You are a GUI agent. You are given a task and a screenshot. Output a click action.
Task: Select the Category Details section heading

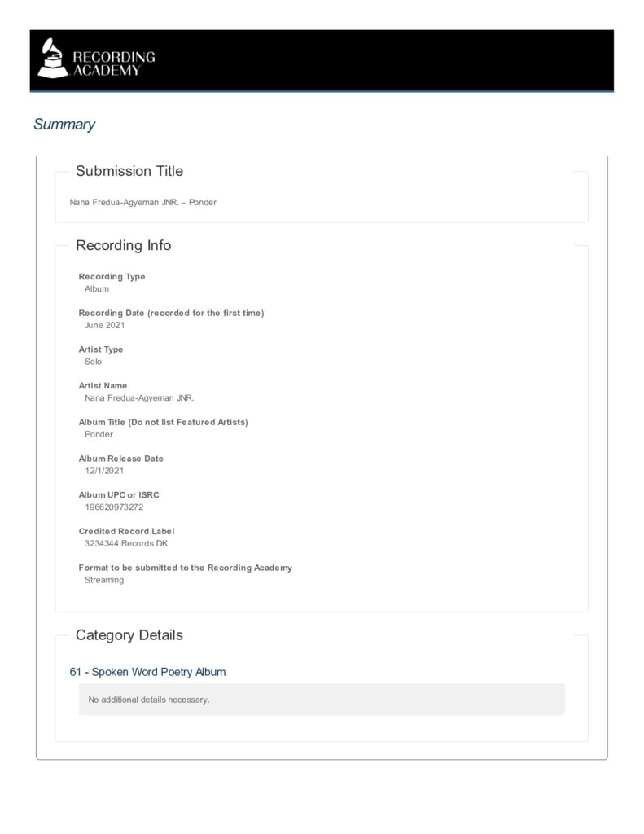(x=129, y=635)
